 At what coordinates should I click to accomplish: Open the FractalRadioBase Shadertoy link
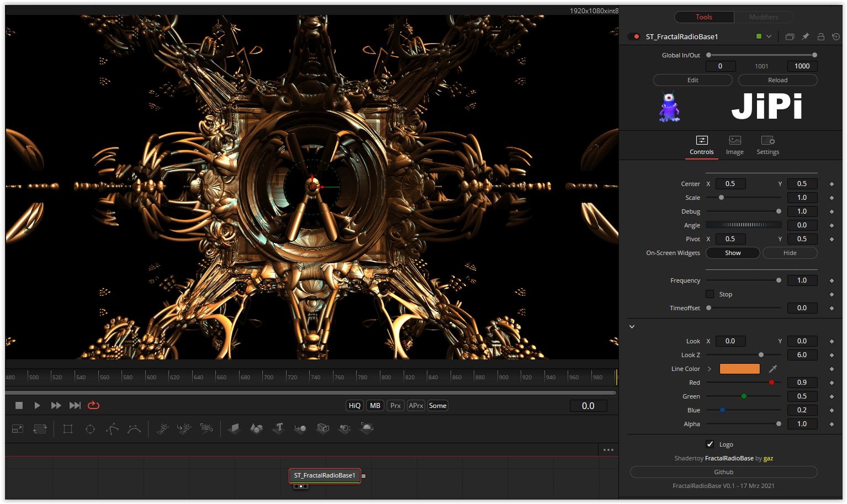tap(729, 458)
